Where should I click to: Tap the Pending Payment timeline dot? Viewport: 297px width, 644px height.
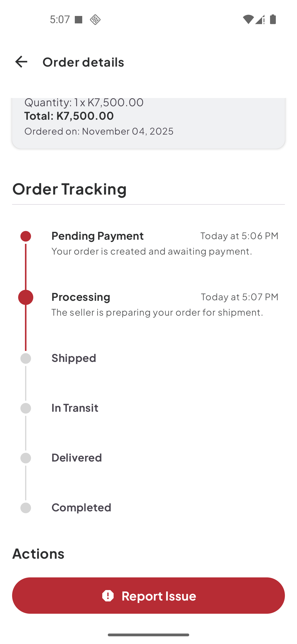(26, 236)
